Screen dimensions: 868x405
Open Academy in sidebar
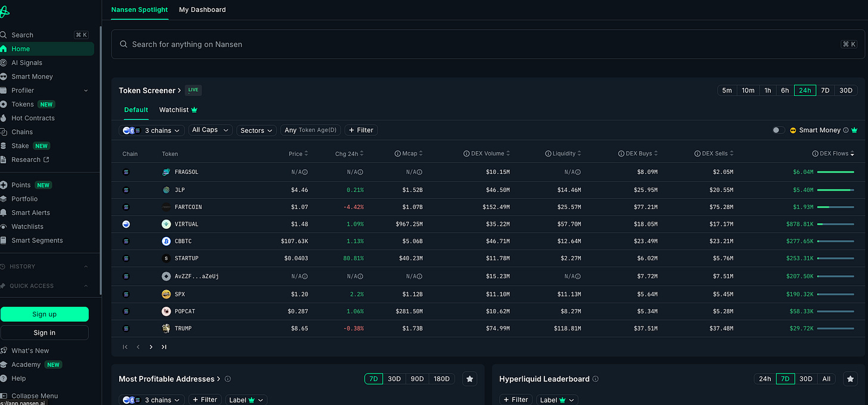(26, 364)
